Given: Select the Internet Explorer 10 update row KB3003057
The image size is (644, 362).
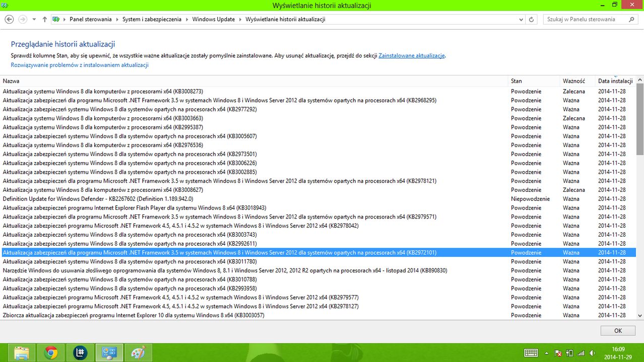Looking at the screenshot, I should 318,315.
